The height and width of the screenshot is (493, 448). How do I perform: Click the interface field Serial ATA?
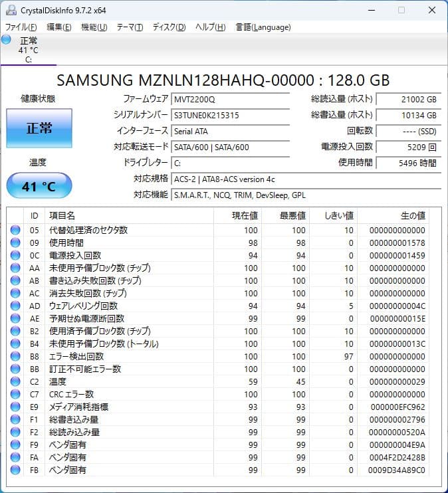point(230,132)
